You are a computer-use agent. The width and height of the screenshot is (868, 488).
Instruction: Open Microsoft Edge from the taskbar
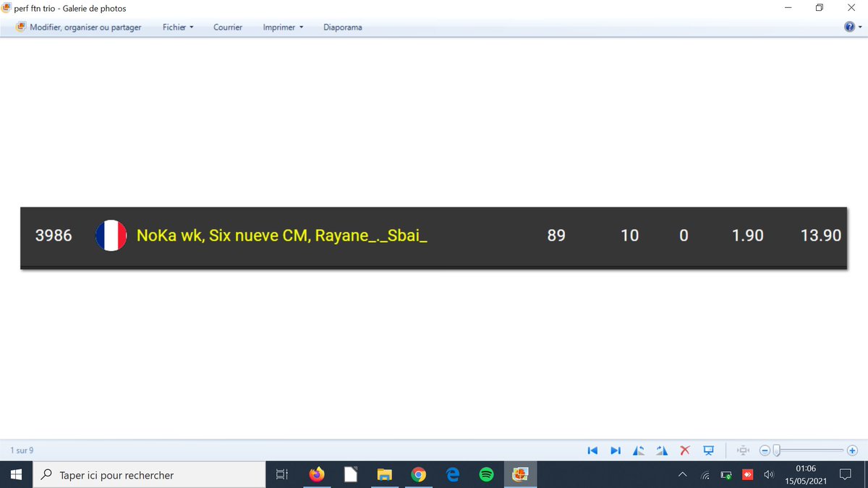[x=452, y=474]
